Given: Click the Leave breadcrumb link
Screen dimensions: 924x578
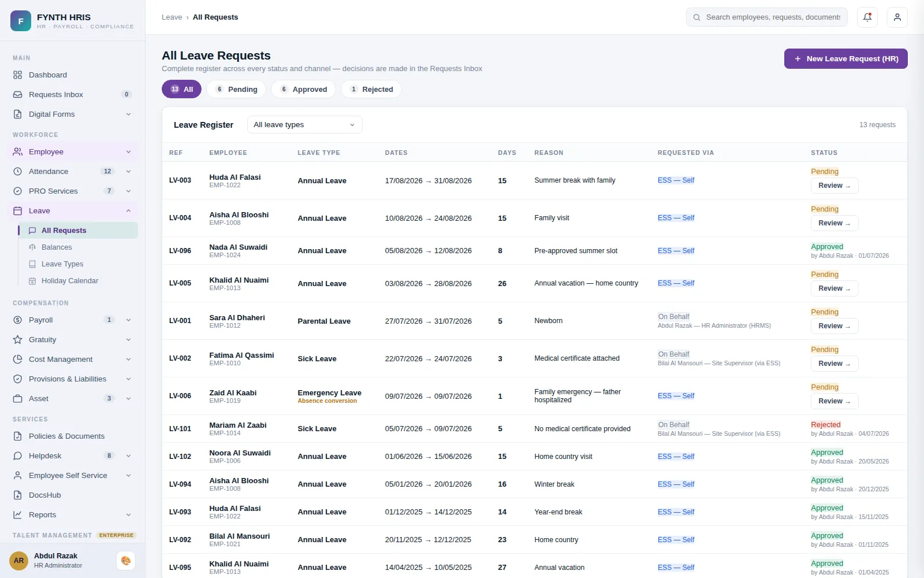Looking at the screenshot, I should click(x=172, y=17).
